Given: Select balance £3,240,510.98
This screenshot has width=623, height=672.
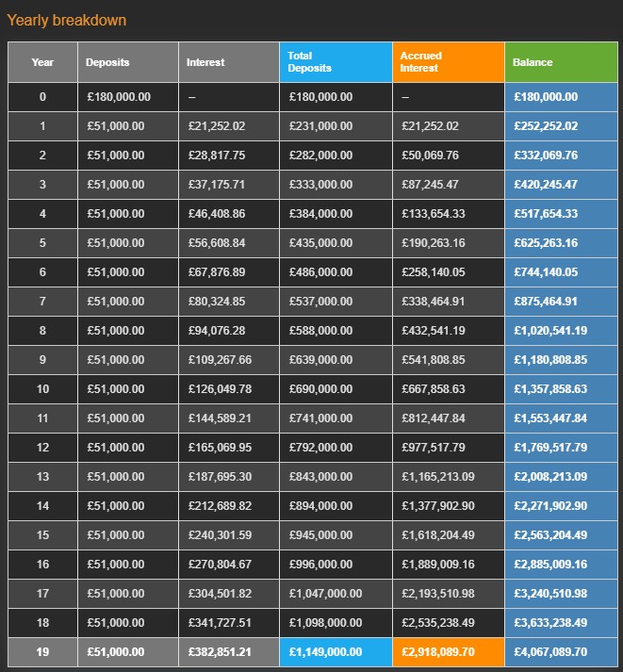Looking at the screenshot, I should 550,594.
